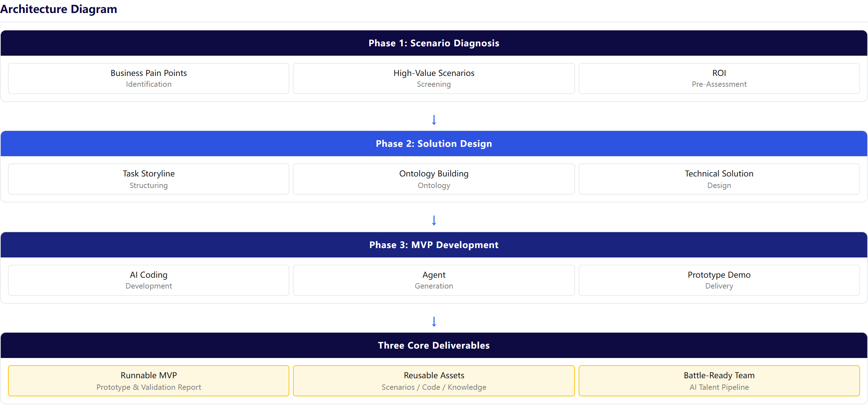Click the Task Storyline Structuring card

pos(149,179)
